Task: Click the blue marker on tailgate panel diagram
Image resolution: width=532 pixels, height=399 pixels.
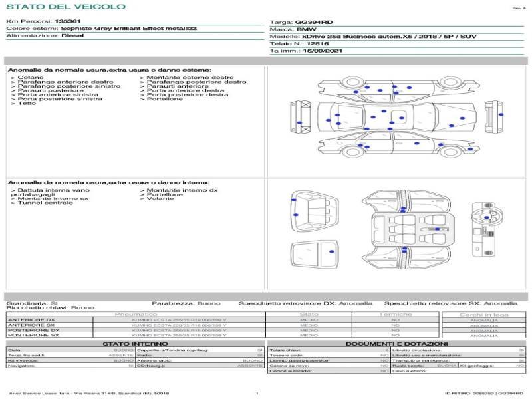Action: tap(331, 252)
